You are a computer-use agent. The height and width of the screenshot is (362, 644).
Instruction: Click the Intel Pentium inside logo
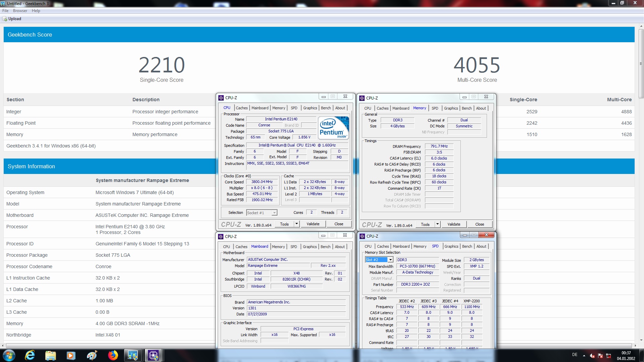coord(333,128)
